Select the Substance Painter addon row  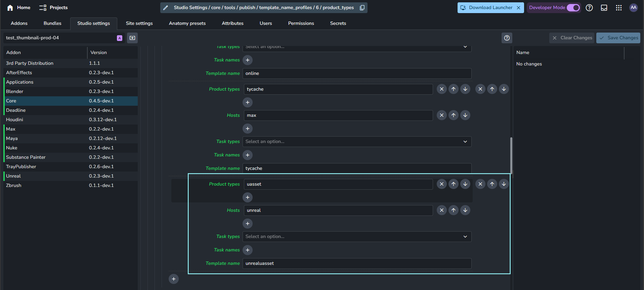[x=71, y=157]
